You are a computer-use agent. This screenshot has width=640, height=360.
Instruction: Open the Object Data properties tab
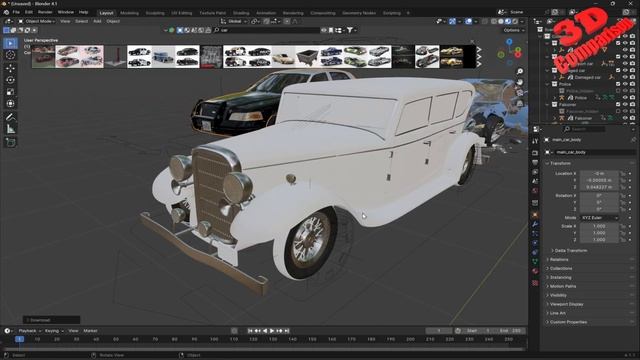tap(535, 262)
